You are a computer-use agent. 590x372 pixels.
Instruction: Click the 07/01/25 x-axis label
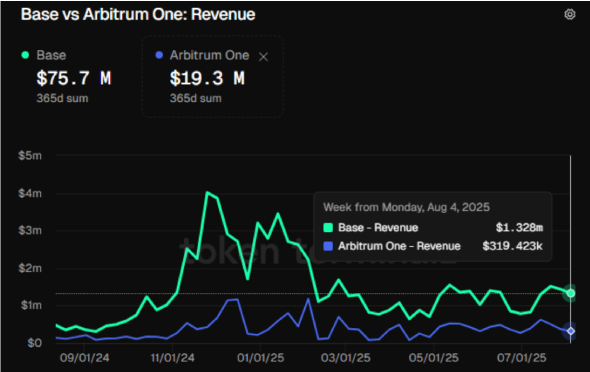click(522, 357)
